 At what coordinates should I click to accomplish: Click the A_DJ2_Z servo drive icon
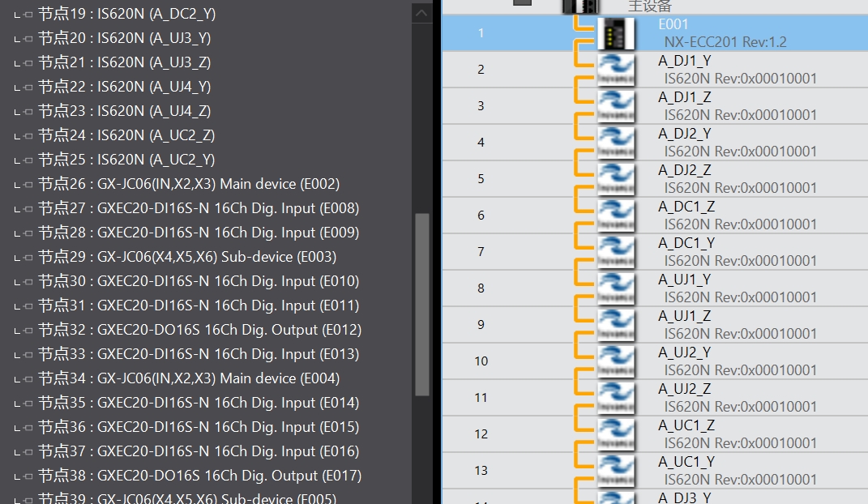pyautogui.click(x=616, y=179)
